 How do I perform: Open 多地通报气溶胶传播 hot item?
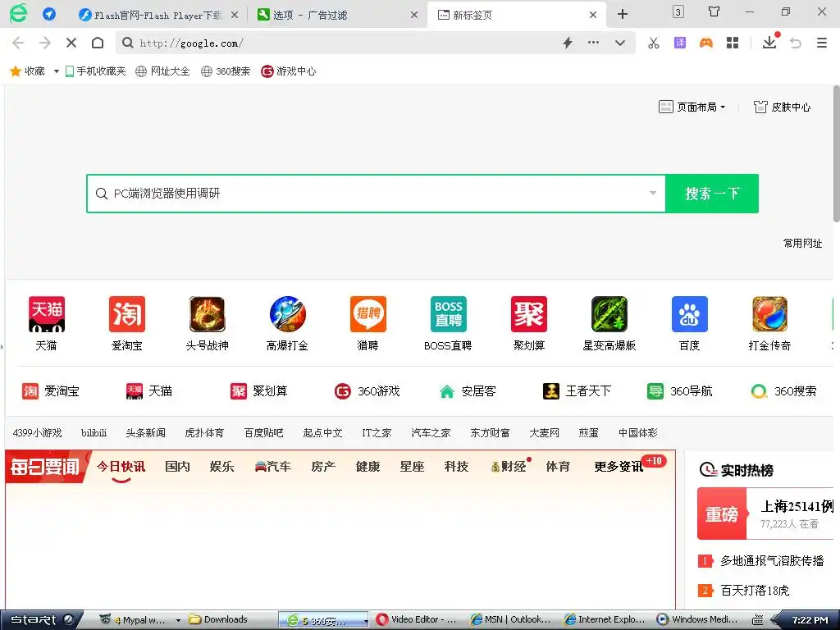772,561
